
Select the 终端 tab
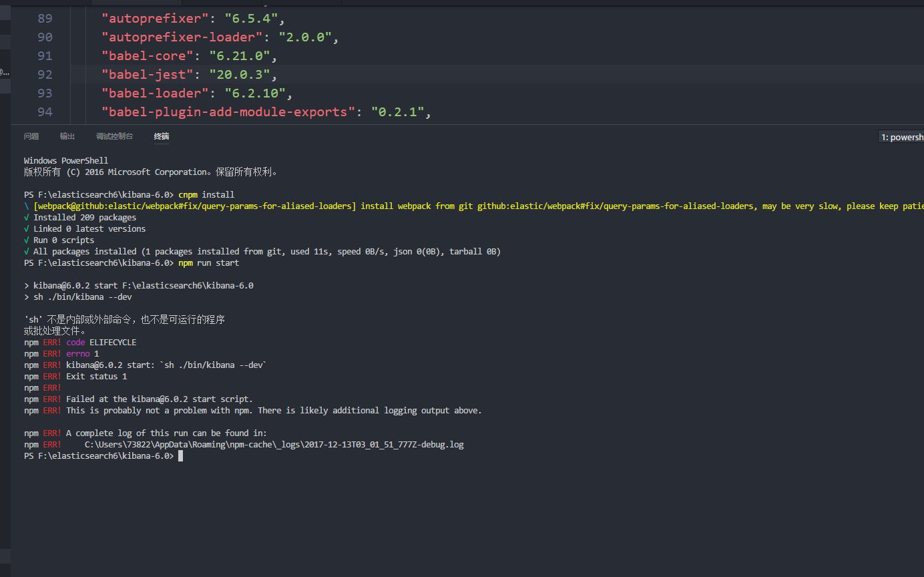tap(162, 136)
